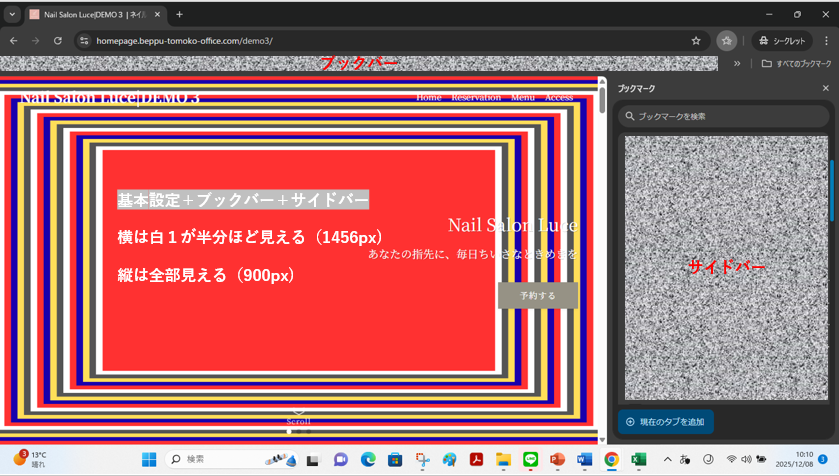Image resolution: width=839 pixels, height=476 pixels.
Task: Open LINE app from taskbar
Action: (530, 459)
